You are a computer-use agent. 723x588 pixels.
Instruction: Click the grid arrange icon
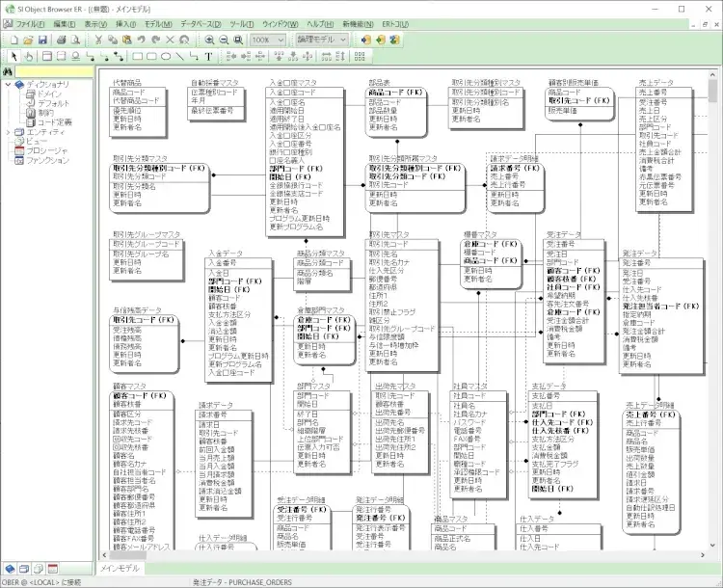(x=360, y=57)
